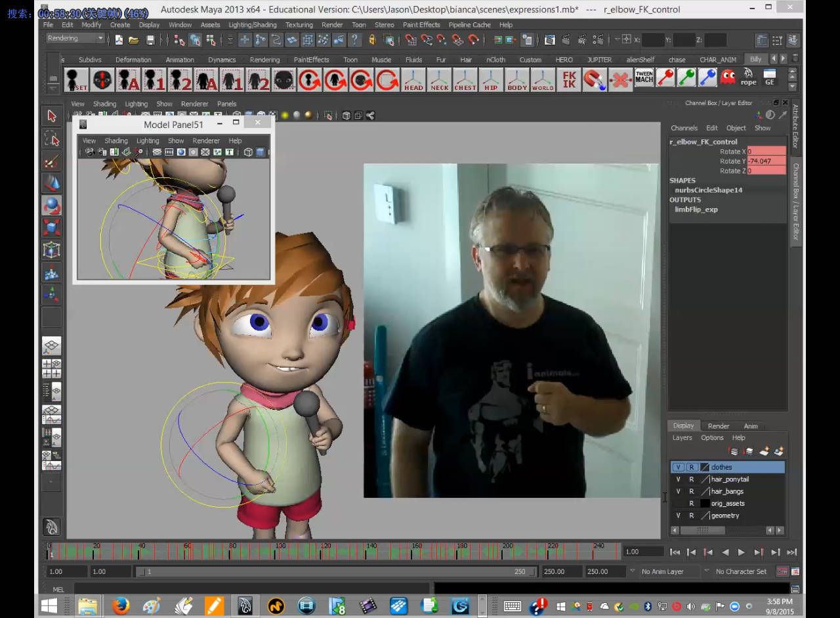The image size is (840, 618).
Task: Select the Lasso select tool
Action: tap(52, 139)
